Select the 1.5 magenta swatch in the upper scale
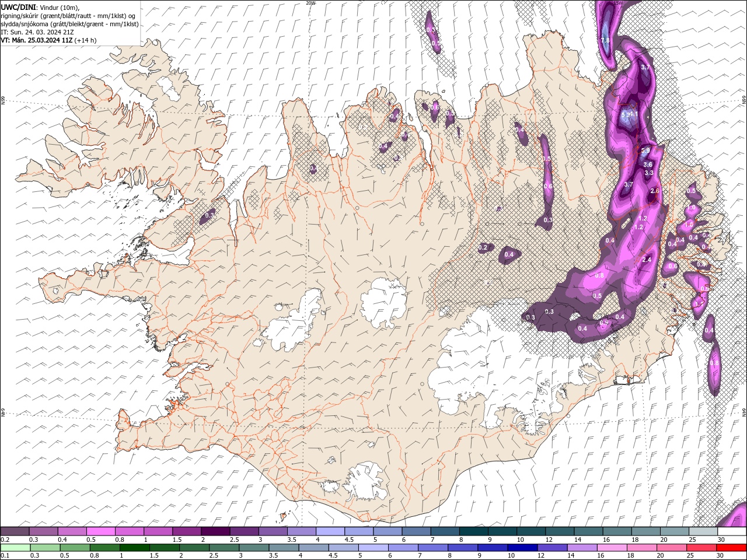Viewport: 747px width, 560px height. coord(186,531)
